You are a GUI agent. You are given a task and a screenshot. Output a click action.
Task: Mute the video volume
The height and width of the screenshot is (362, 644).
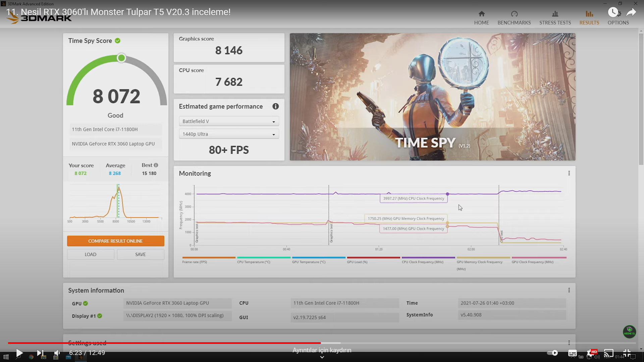(x=57, y=353)
